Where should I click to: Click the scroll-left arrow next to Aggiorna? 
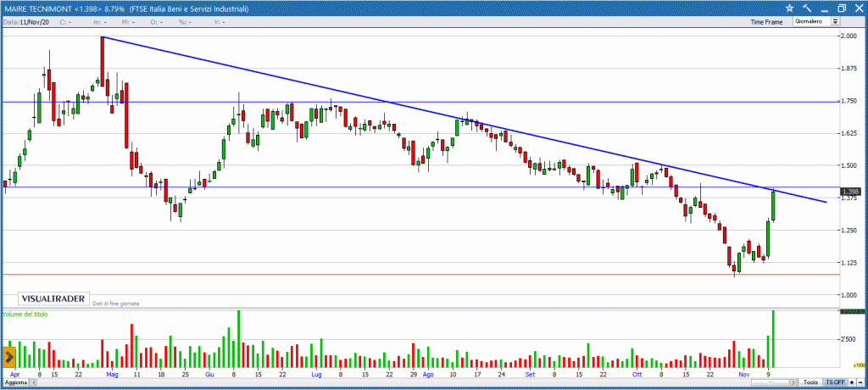[35, 383]
